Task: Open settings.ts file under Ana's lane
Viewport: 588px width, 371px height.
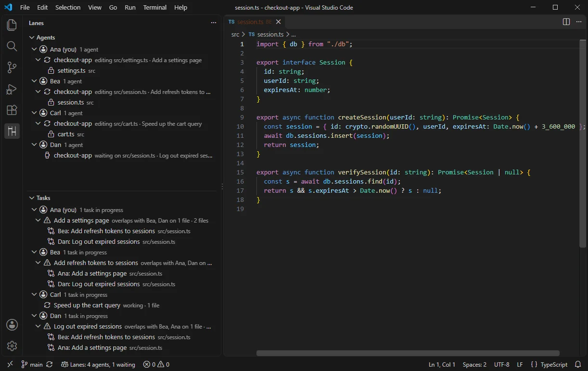Action: [72, 70]
